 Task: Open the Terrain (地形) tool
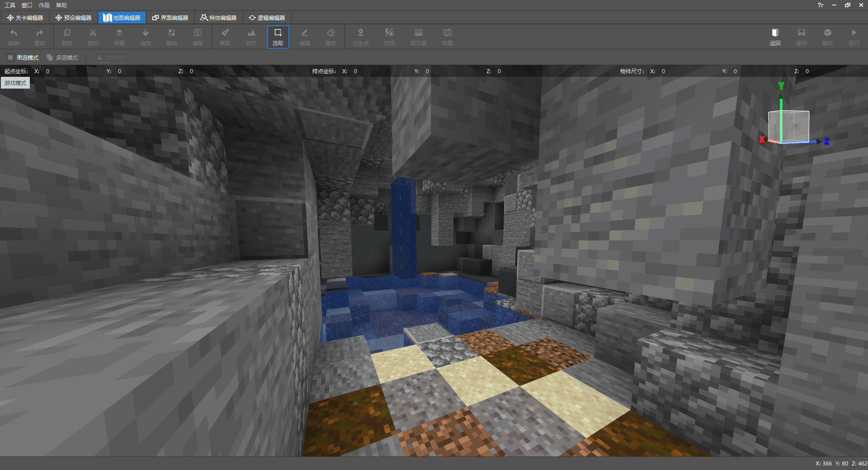pyautogui.click(x=251, y=37)
